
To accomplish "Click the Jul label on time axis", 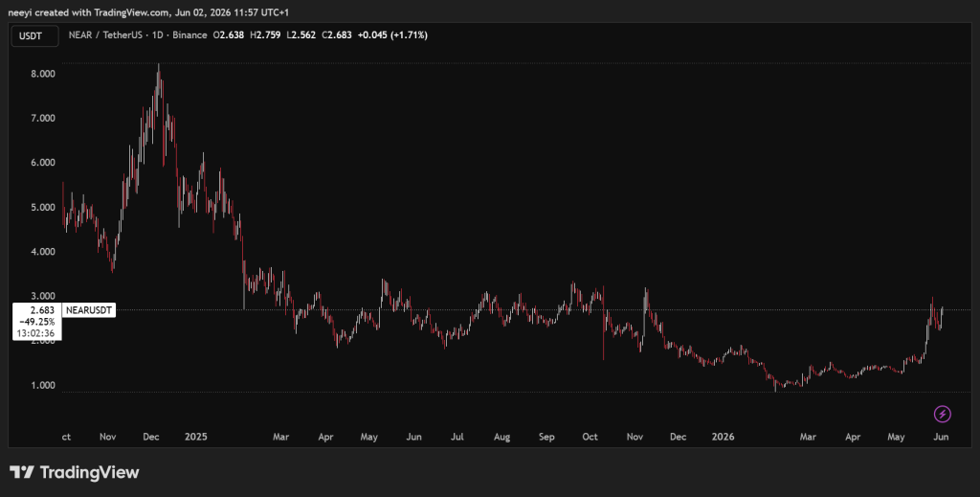I will [457, 437].
